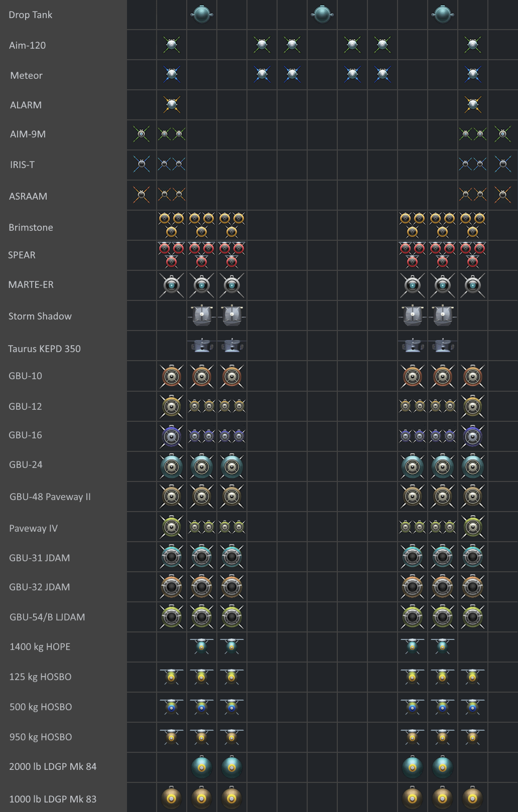The width and height of the screenshot is (518, 812).
Task: Click the Brimstone row label
Action: (x=31, y=227)
